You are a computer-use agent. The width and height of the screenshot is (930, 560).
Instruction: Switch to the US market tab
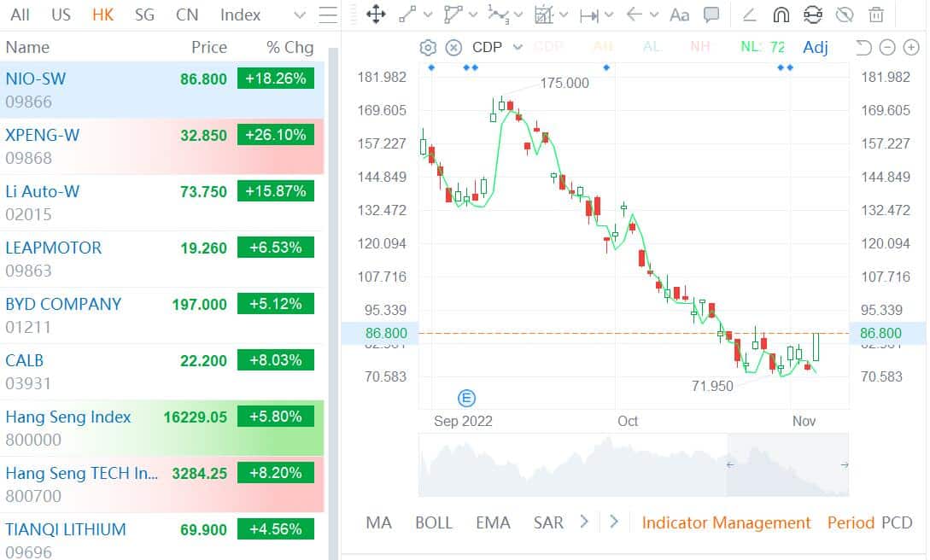click(x=60, y=15)
